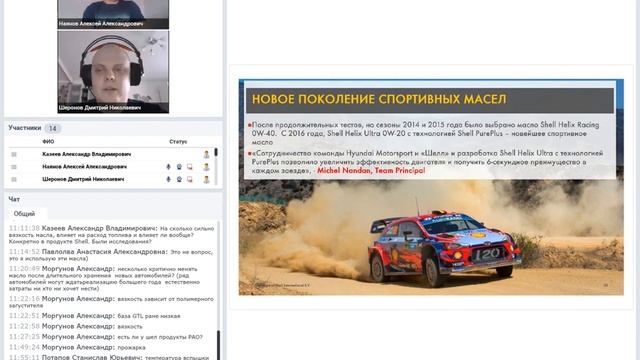Click chat message 'прожарка' at 11:49:24
This screenshot has width=640, height=360.
point(77,347)
